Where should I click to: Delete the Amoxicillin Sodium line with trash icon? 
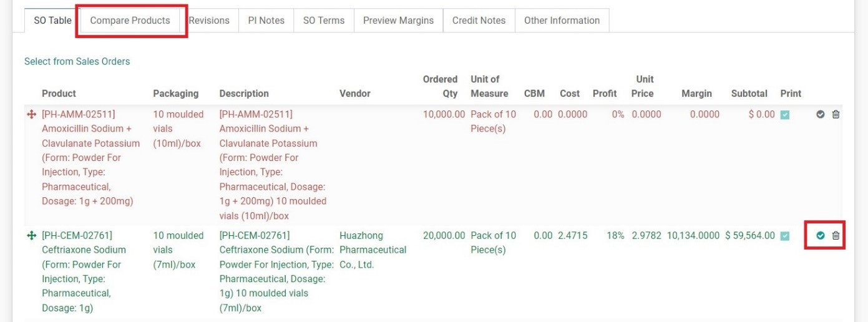pyautogui.click(x=836, y=115)
